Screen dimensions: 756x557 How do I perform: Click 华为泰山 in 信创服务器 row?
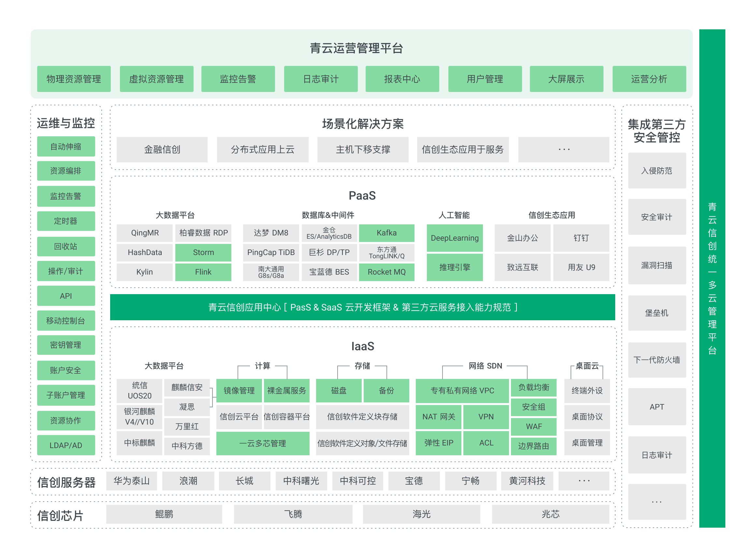point(131,480)
